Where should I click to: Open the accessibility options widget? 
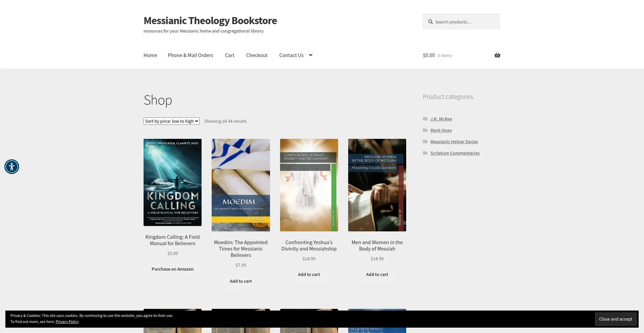point(12,167)
